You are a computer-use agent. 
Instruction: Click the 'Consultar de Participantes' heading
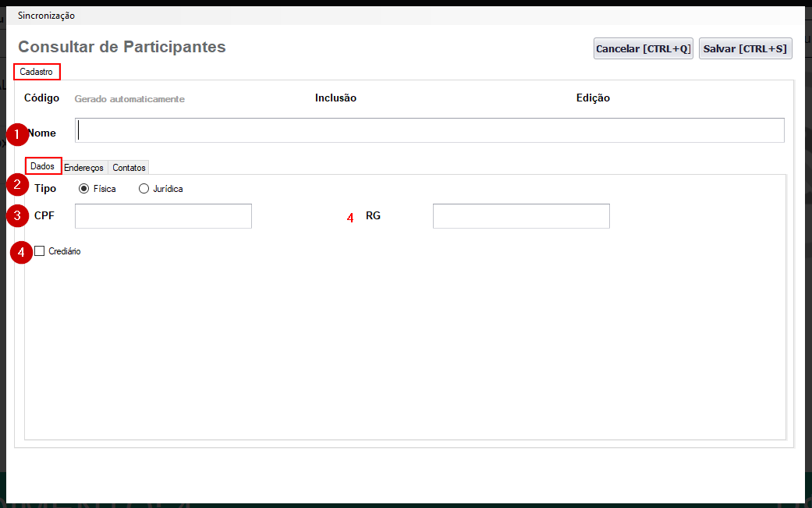(x=122, y=47)
